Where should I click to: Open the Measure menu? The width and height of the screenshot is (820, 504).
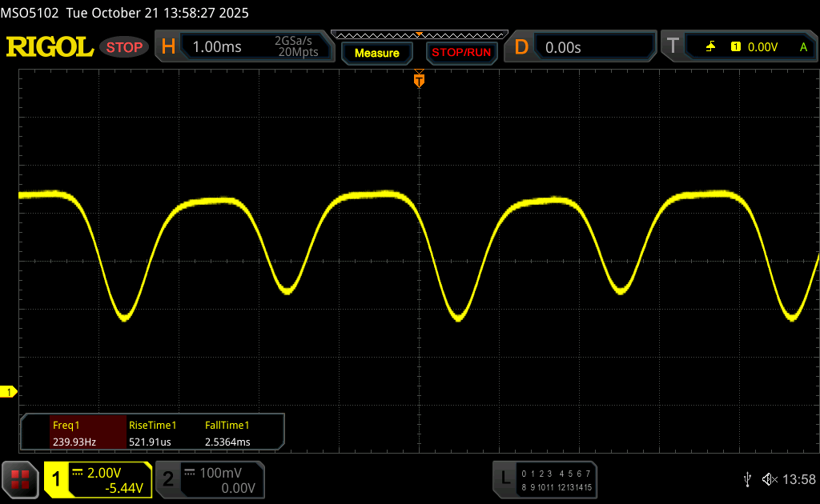tap(376, 53)
